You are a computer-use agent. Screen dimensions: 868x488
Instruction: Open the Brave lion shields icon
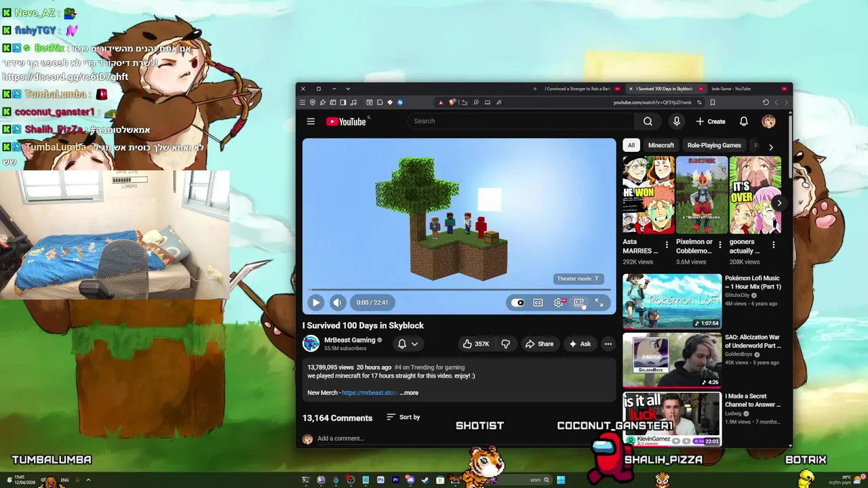pyautogui.click(x=452, y=102)
